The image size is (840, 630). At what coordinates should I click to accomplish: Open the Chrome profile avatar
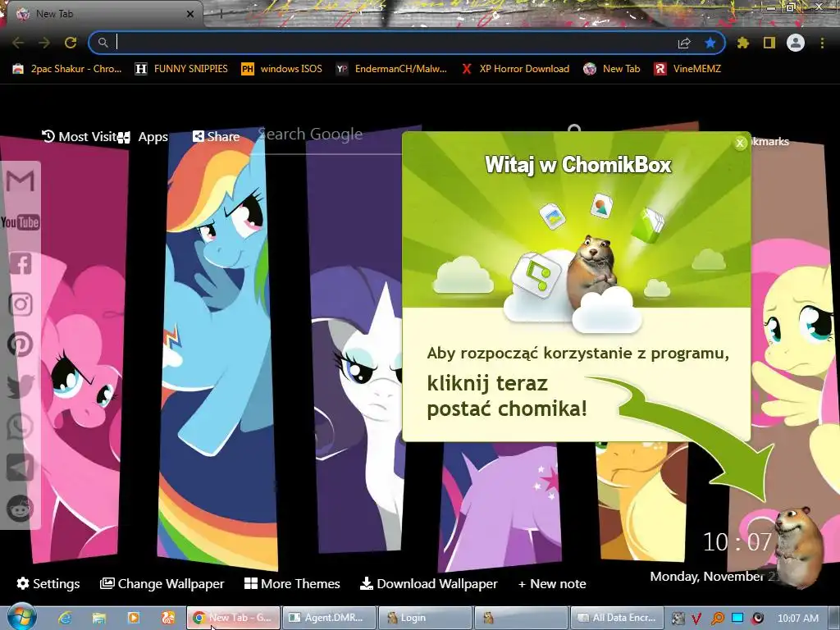point(796,43)
